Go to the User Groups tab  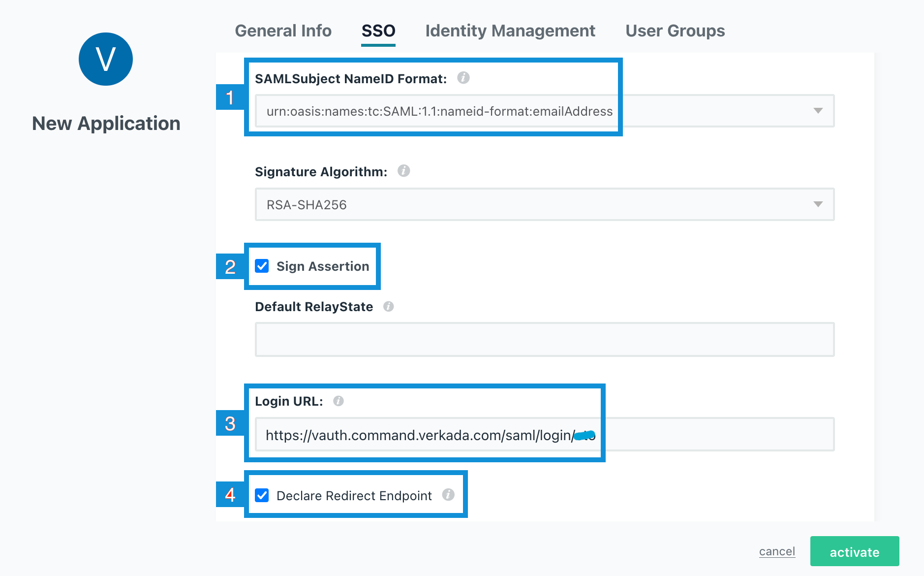(x=675, y=31)
